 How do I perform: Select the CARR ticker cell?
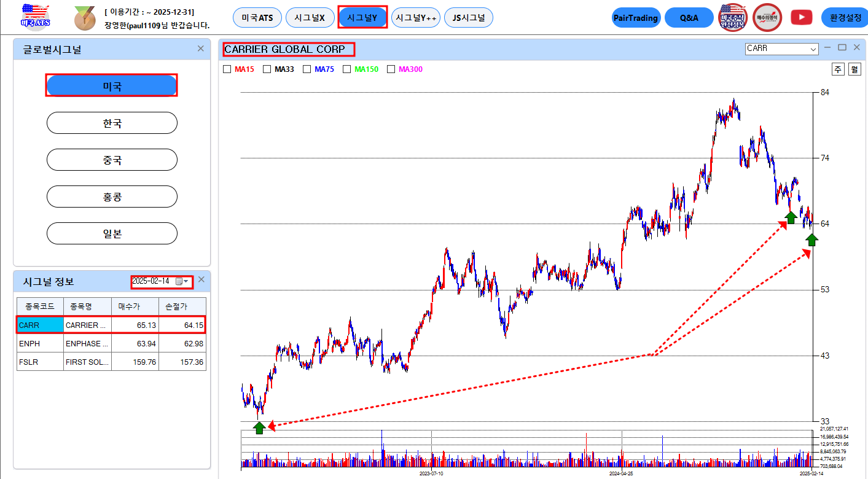(x=40, y=325)
